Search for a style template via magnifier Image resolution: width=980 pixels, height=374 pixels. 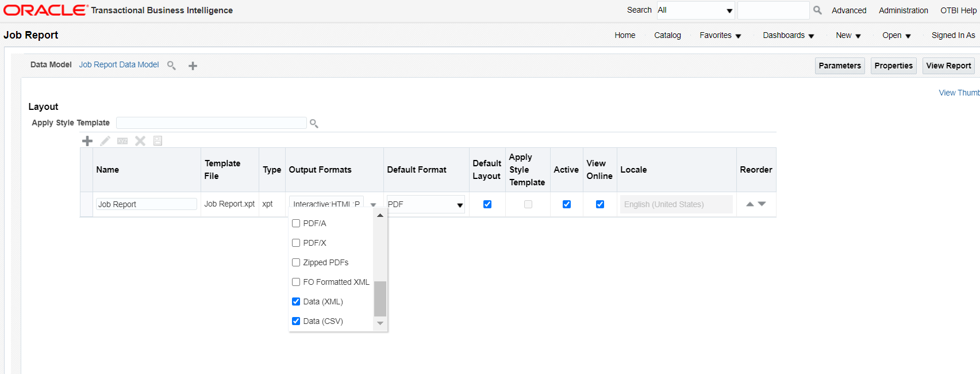pos(314,123)
